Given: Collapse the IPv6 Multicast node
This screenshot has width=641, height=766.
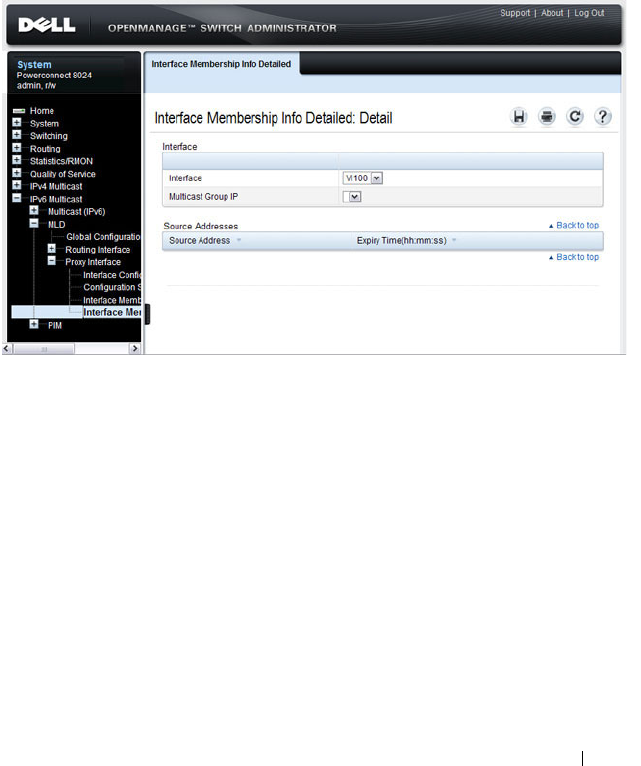Looking at the screenshot, I should point(17,198).
